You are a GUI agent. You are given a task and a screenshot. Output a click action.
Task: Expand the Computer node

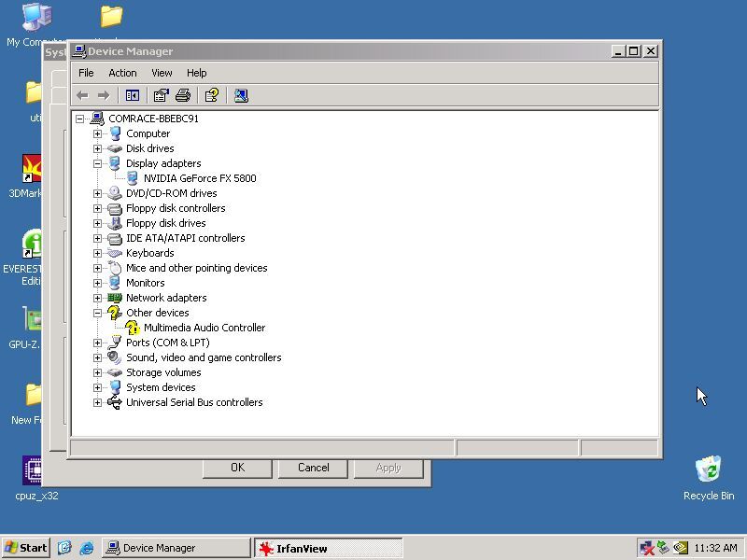(x=97, y=133)
